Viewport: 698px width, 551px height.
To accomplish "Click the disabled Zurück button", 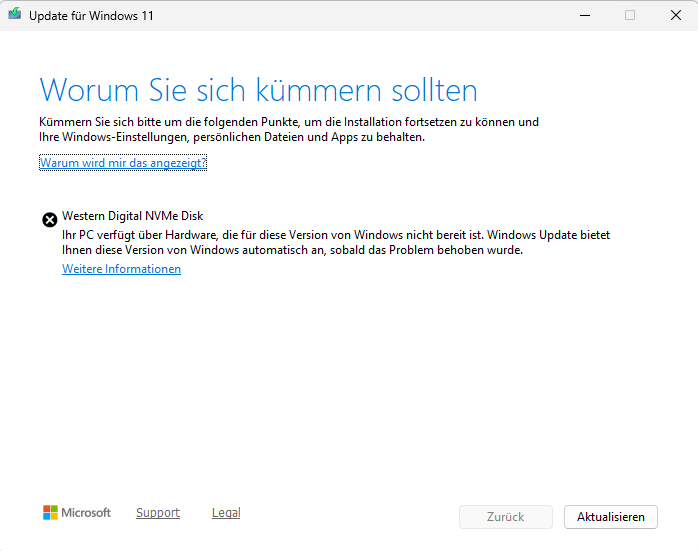I will [505, 517].
